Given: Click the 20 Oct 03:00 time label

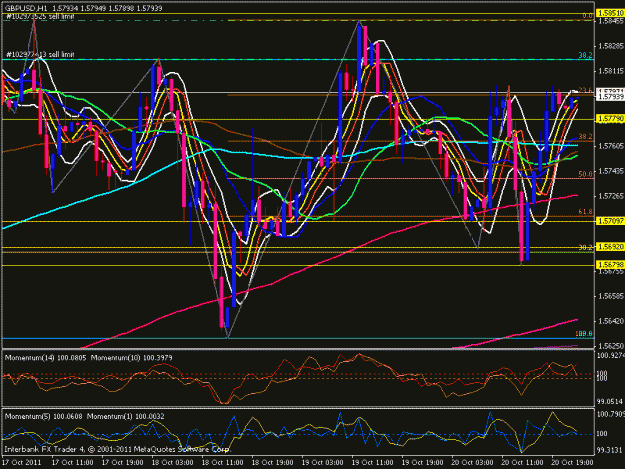Looking at the screenshot, I should coord(472,462).
